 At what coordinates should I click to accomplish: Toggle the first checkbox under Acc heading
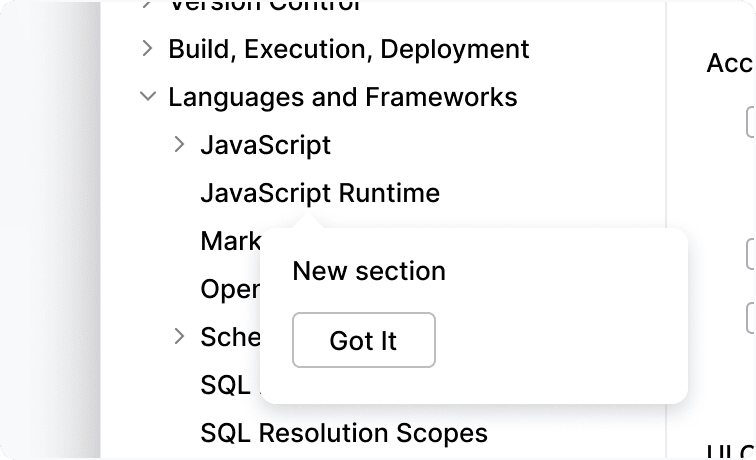[x=751, y=122]
